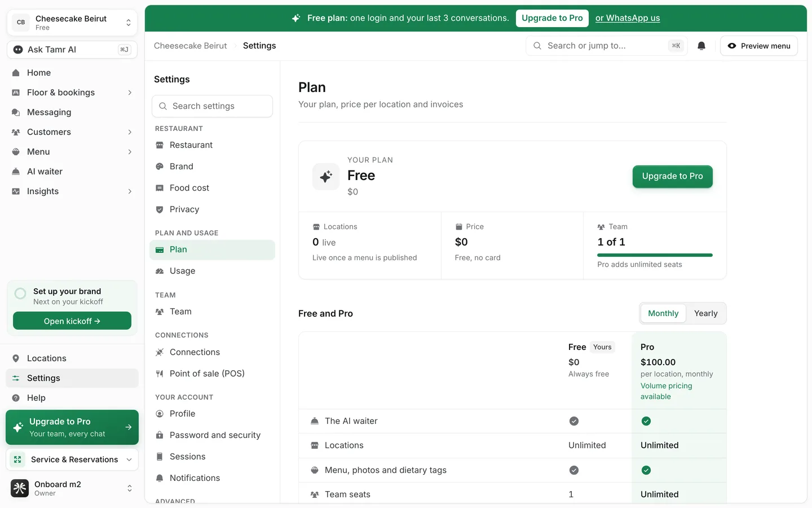Click the Preview menu button
This screenshot has width=812, height=508.
759,46
